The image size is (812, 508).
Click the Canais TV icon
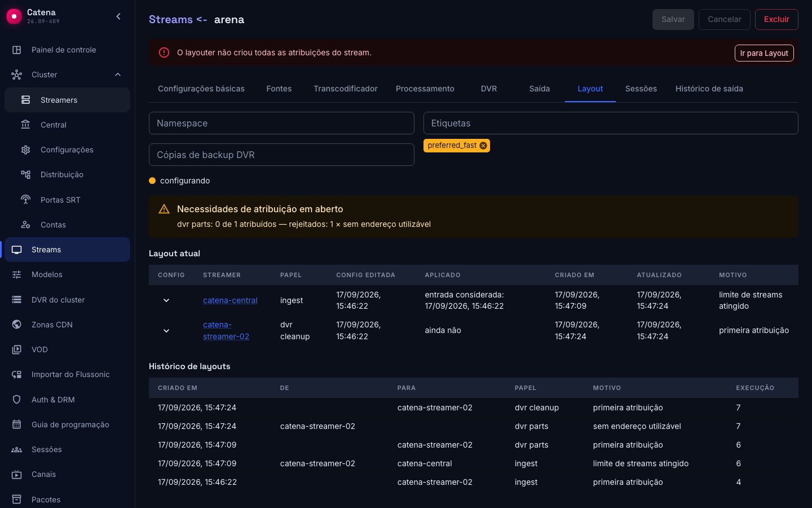17,474
